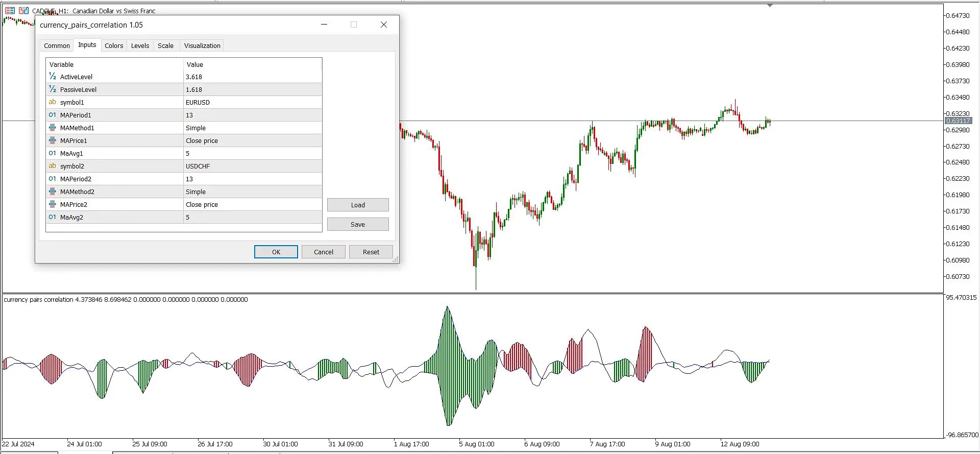Screen dimensions: 980x454
Task: Edit ActiveLevel value 3.618
Action: coord(253,77)
